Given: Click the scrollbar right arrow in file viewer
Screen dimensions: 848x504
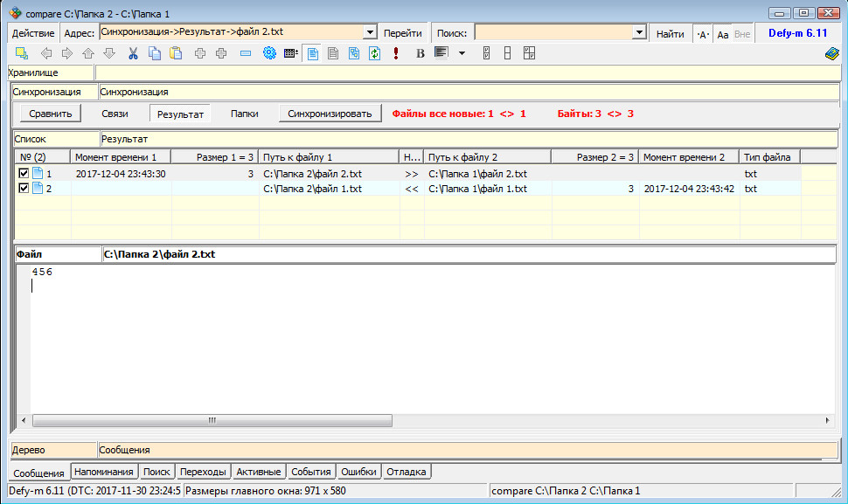Looking at the screenshot, I should tap(827, 420).
